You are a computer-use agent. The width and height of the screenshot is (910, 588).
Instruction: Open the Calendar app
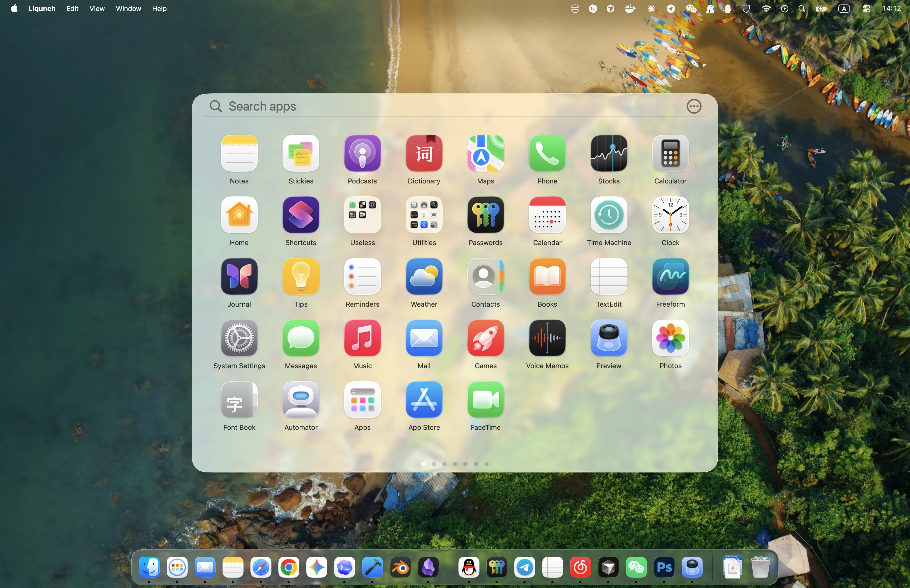click(547, 215)
